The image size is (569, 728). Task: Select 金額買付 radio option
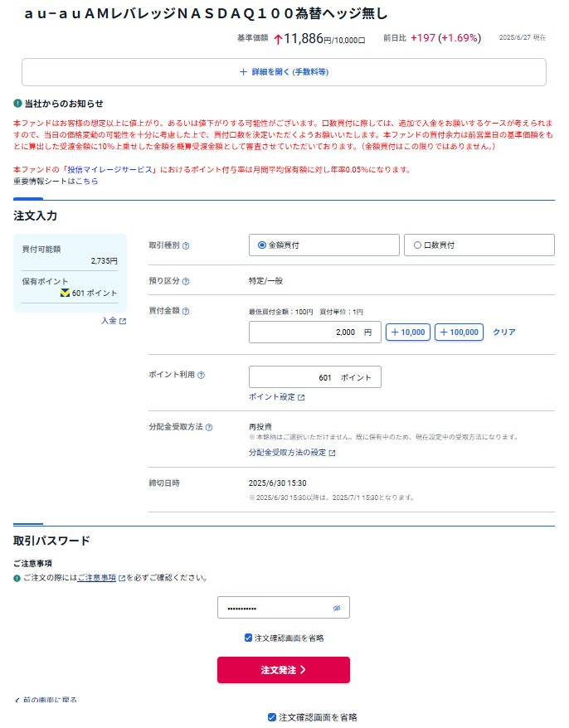[262, 245]
